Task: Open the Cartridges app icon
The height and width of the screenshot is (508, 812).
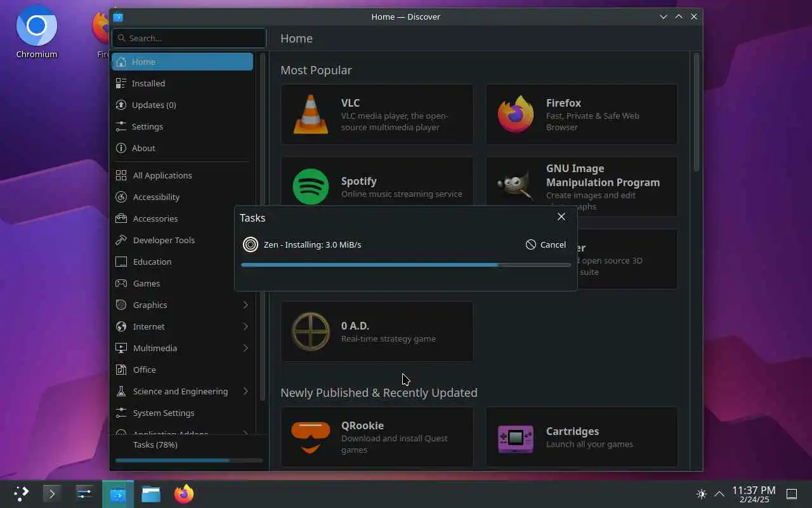Action: click(516, 438)
